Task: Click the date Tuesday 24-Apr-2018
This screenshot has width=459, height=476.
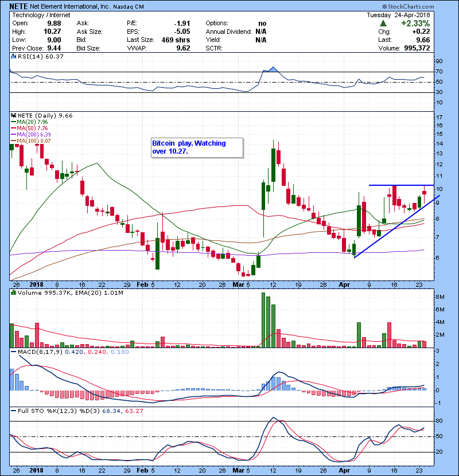Action: [x=398, y=15]
